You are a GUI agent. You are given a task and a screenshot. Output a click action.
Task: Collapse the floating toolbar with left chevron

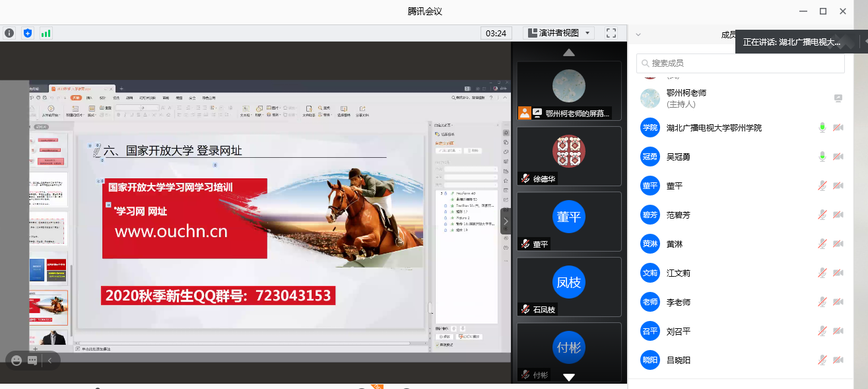pyautogui.click(x=50, y=361)
